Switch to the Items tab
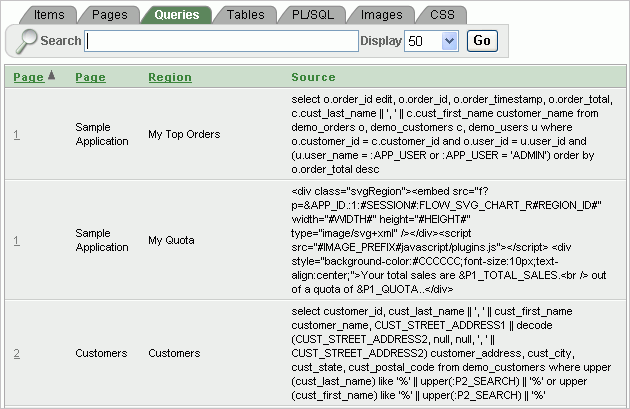This screenshot has height=409, width=630. [49, 15]
